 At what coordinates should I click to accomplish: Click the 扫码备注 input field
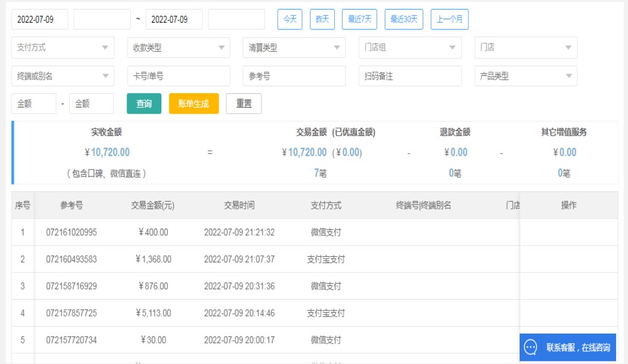coord(409,76)
